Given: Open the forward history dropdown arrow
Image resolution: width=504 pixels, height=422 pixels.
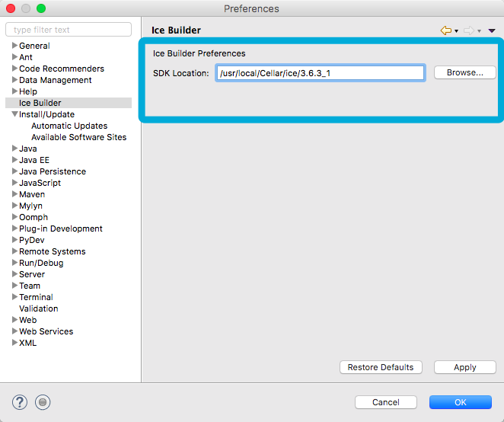Looking at the screenshot, I should tap(479, 31).
